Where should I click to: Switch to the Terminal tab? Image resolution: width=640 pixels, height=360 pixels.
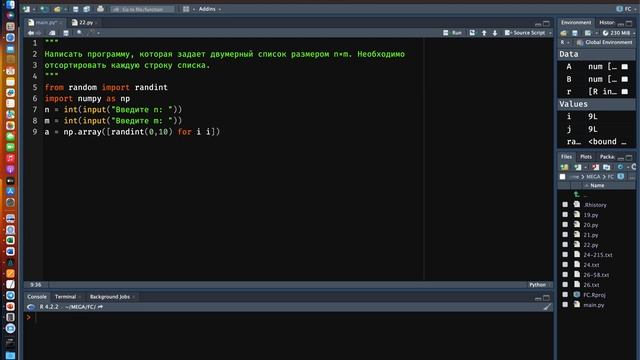[x=66, y=297]
